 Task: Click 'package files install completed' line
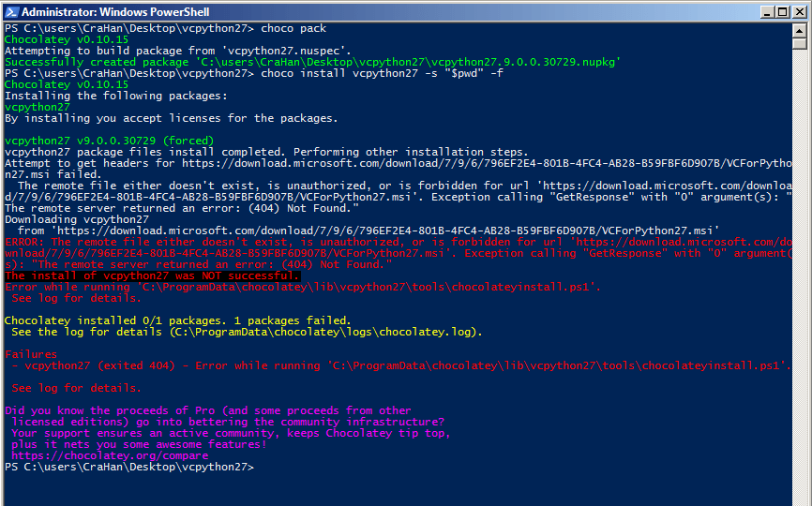(x=266, y=152)
